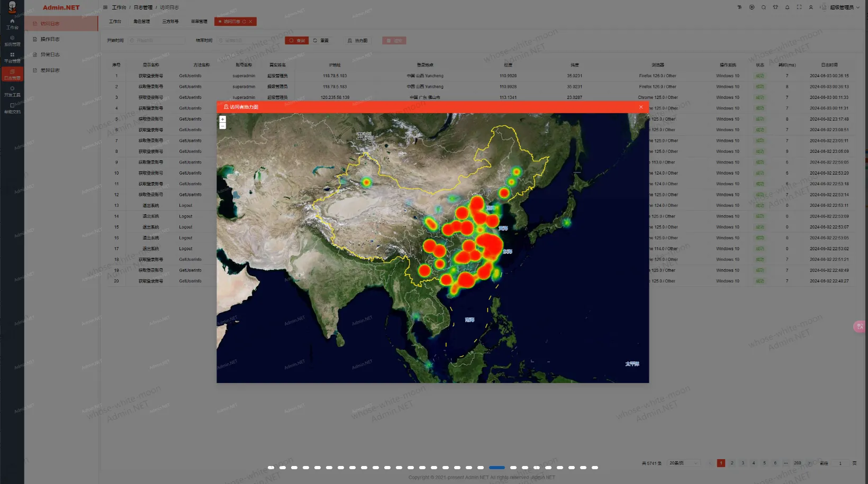Click the 清空 clear logs button
Screen dimensions: 868x484
pyautogui.click(x=394, y=40)
